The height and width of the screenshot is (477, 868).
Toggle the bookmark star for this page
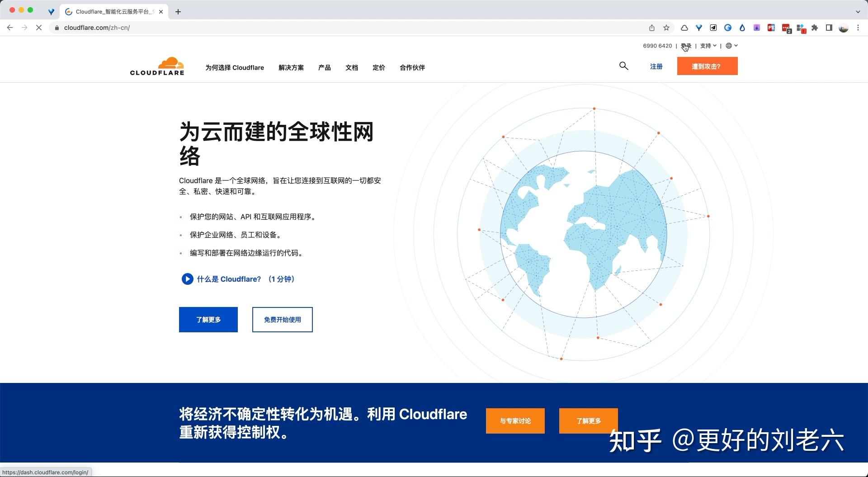tap(666, 28)
